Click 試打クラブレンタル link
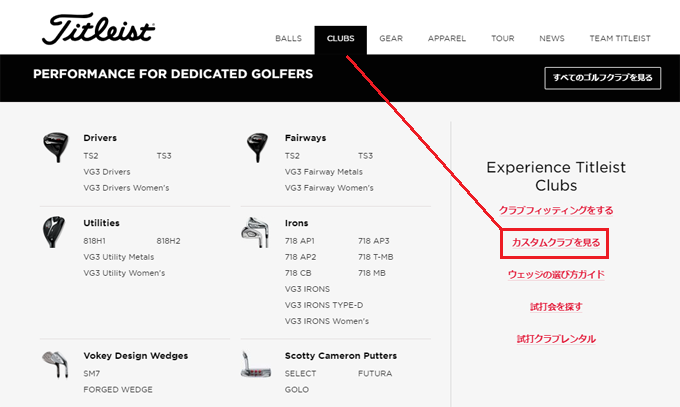Image resolution: width=680 pixels, height=407 pixels. (x=556, y=339)
